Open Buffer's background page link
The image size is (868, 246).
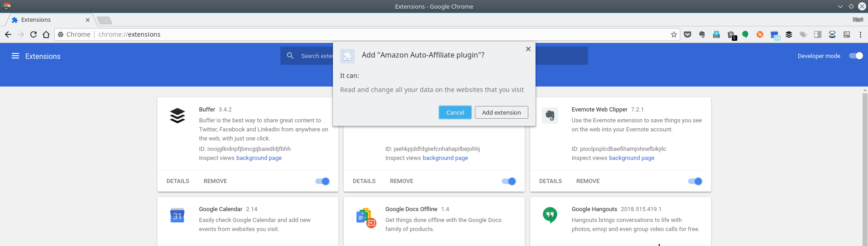click(259, 158)
